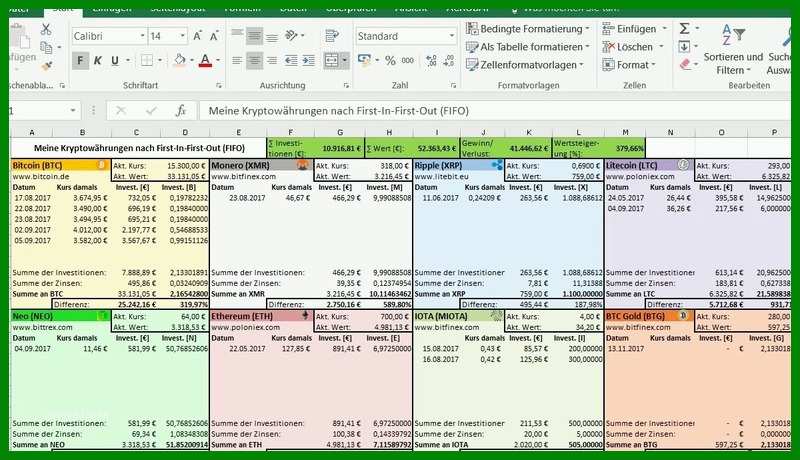This screenshot has width=800, height=460.
Task: Expand the borders options arrow
Action: pos(160,61)
